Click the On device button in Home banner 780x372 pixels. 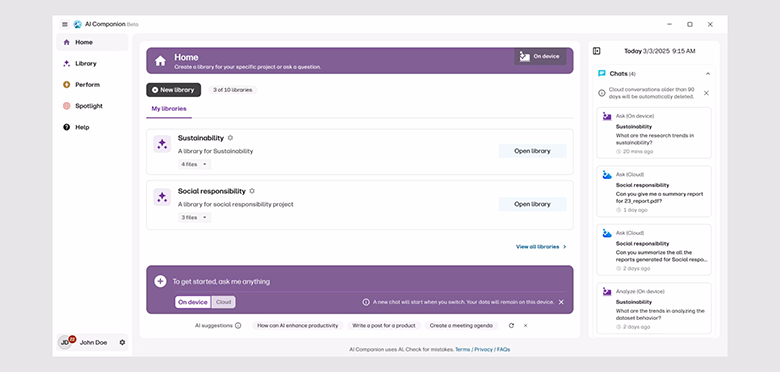(x=540, y=57)
